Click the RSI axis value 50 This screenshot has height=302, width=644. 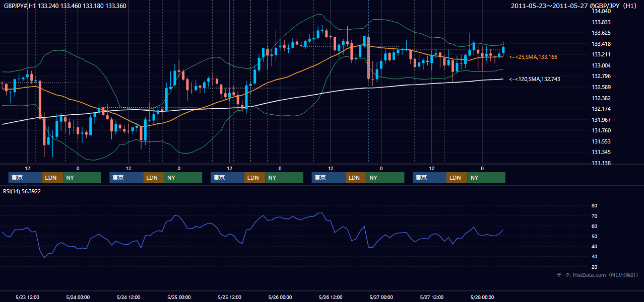tap(594, 236)
